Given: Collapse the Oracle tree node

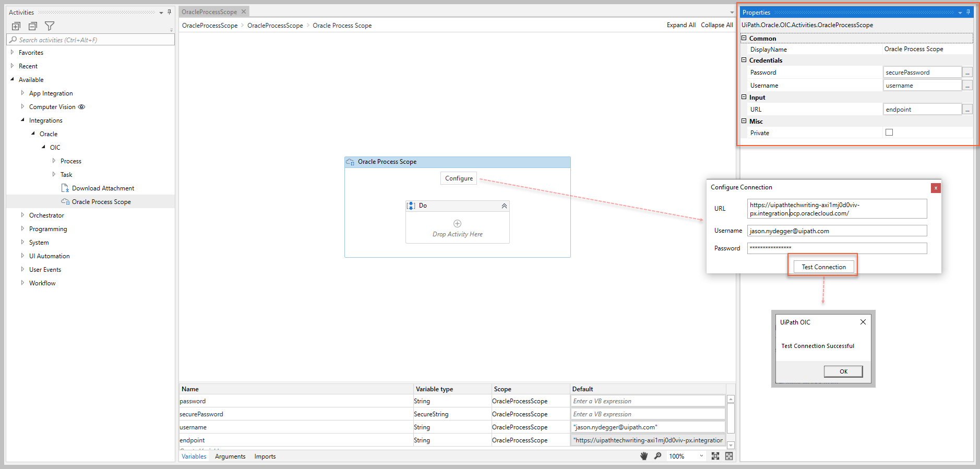Looking at the screenshot, I should (x=33, y=134).
